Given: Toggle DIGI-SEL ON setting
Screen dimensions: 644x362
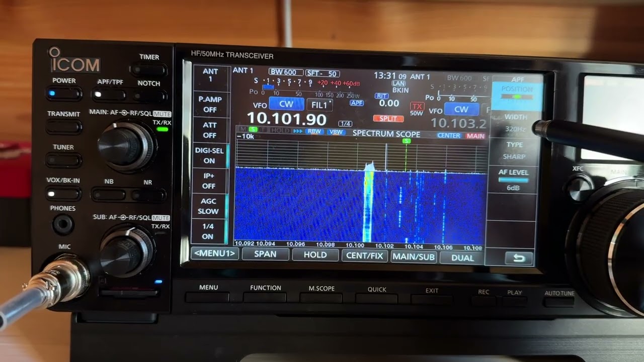Looking at the screenshot, I should pyautogui.click(x=210, y=155).
